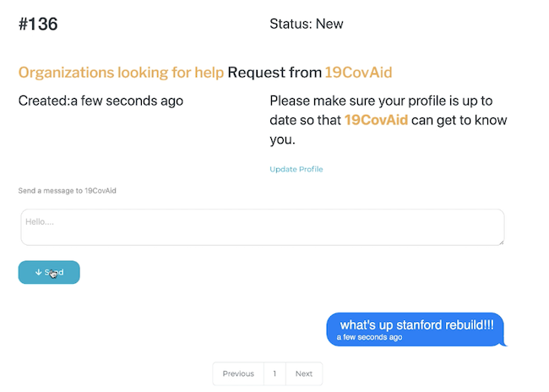Focus the Hello message text box
Image resolution: width=549 pixels, height=392 pixels.
(262, 227)
